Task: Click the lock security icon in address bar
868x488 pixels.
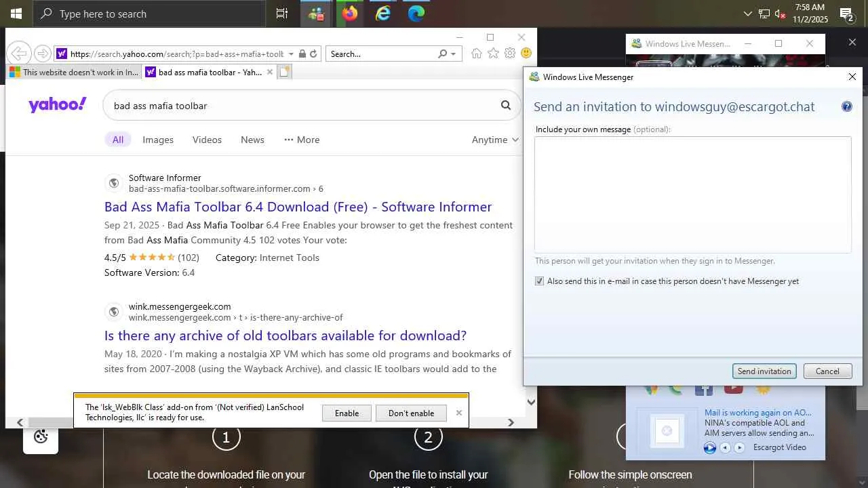Action: point(302,54)
